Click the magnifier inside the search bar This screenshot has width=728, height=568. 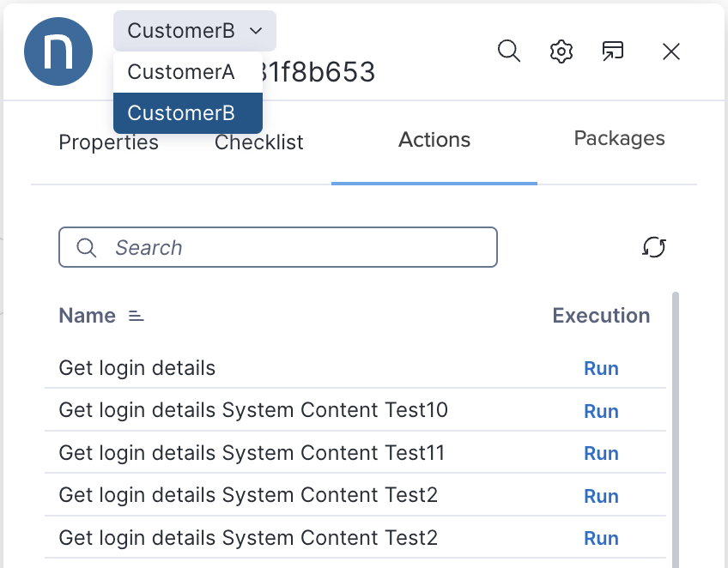click(x=86, y=247)
